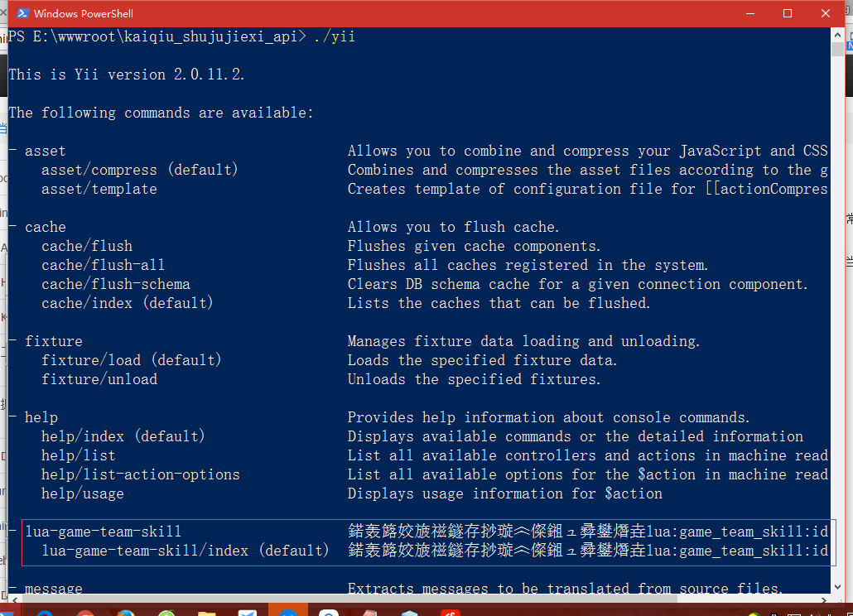The width and height of the screenshot is (853, 616).
Task: Maximize the Windows PowerShell window
Action: pos(788,13)
